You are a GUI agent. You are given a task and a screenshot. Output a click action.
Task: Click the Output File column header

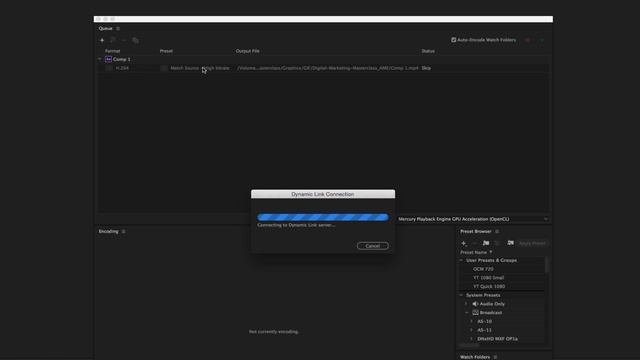tap(247, 51)
